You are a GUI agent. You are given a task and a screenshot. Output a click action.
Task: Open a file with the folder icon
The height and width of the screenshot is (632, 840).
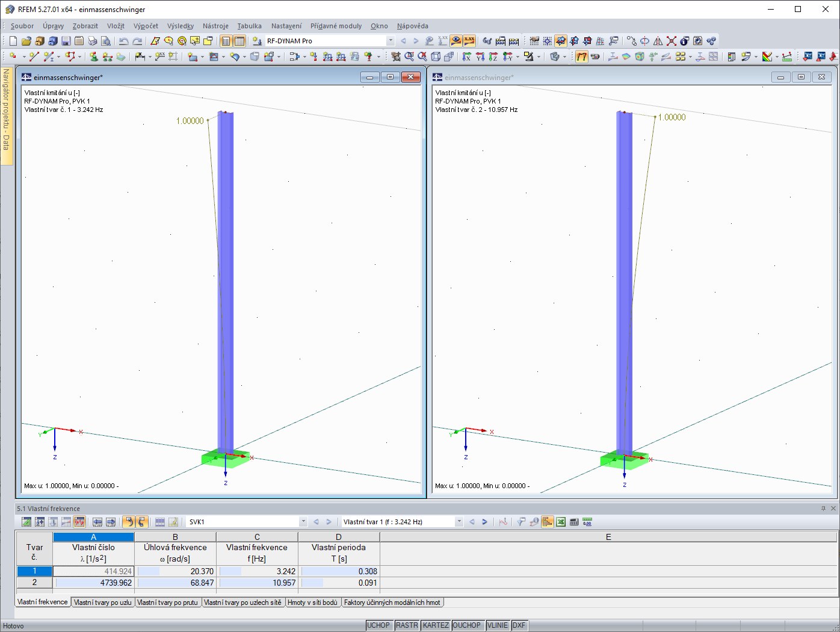click(26, 41)
